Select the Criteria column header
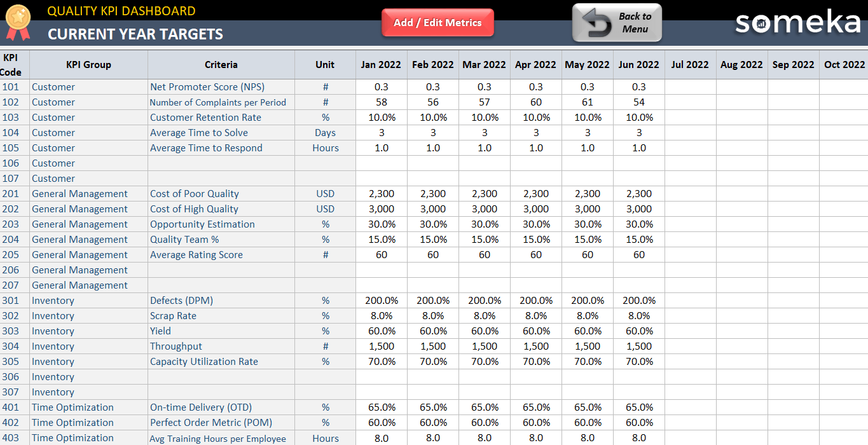Viewport: 868px width, 445px height. 221,65
